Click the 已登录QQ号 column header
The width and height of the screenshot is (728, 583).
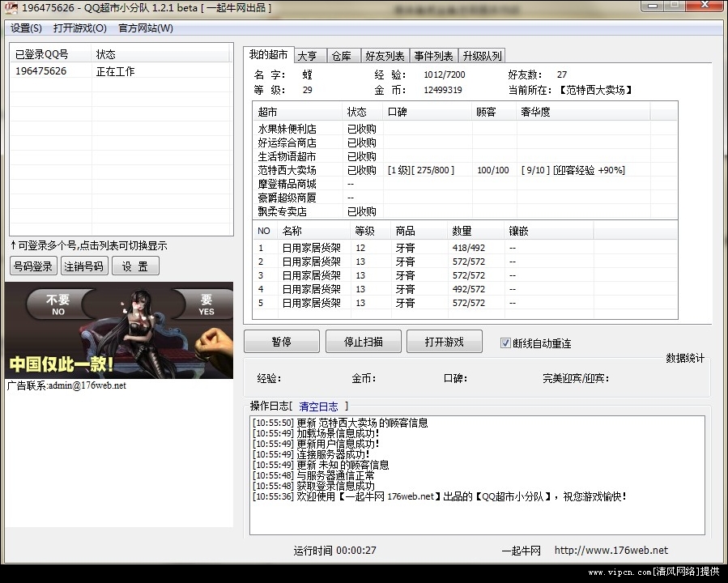click(51, 54)
